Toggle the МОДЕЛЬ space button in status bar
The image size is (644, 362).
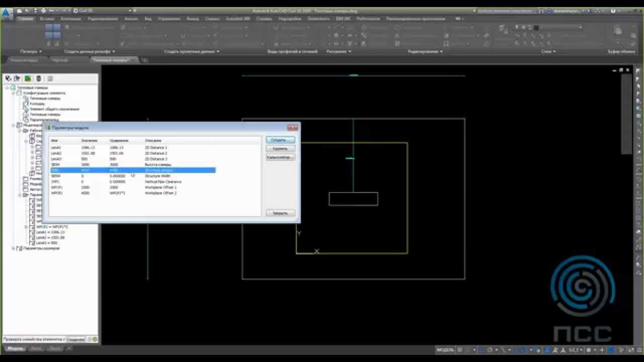445,349
